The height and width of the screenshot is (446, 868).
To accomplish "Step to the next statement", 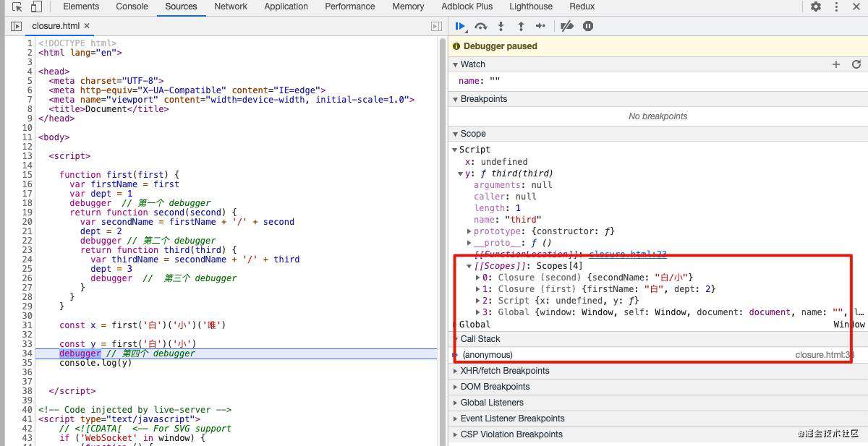I will point(541,26).
